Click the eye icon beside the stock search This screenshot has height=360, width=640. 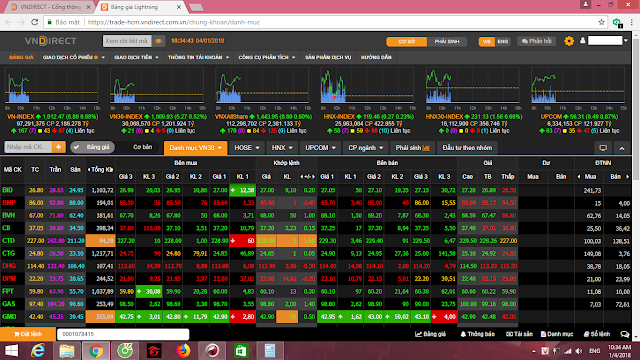[158, 41]
